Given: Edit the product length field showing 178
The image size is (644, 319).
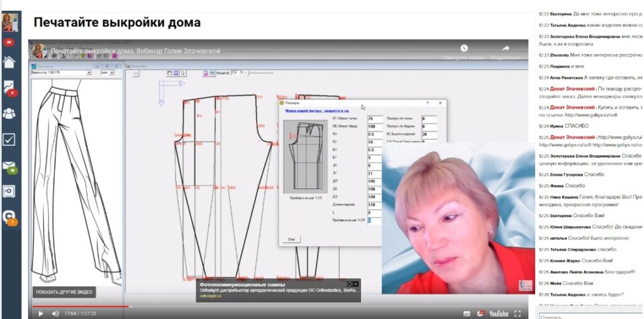Looking at the screenshot, I should (x=375, y=205).
